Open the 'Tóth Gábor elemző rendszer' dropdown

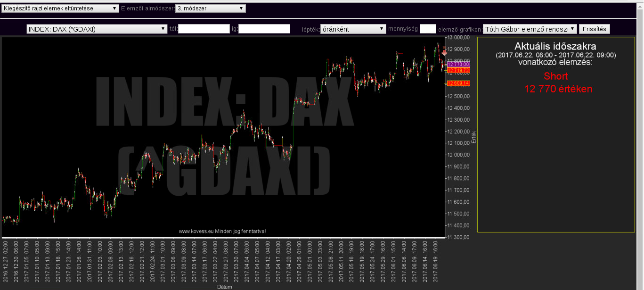click(530, 29)
